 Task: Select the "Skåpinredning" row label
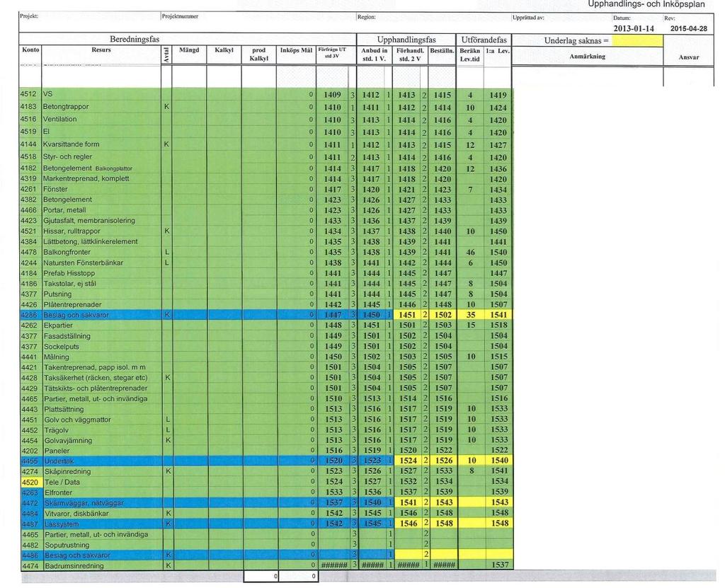point(67,471)
